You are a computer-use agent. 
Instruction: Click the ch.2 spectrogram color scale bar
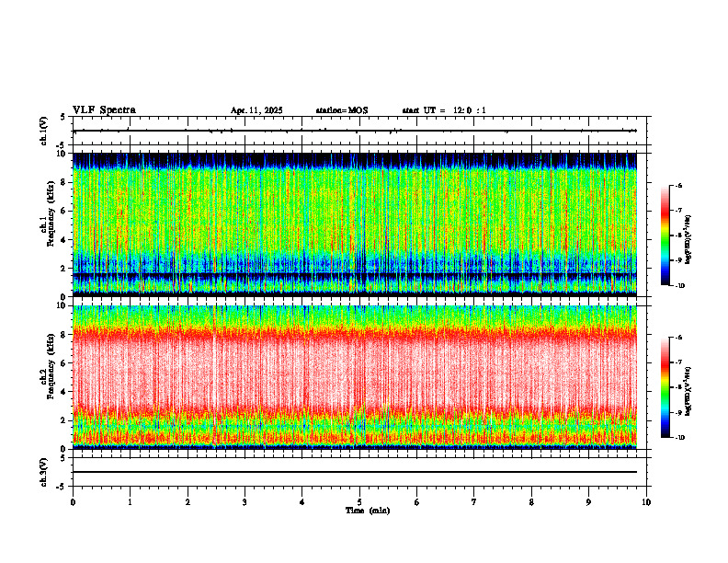click(665, 387)
